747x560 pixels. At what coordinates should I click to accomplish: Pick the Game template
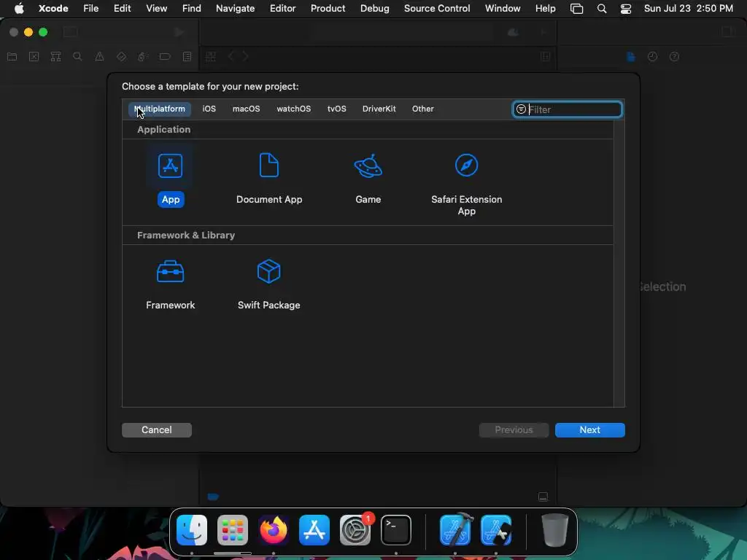click(x=368, y=166)
